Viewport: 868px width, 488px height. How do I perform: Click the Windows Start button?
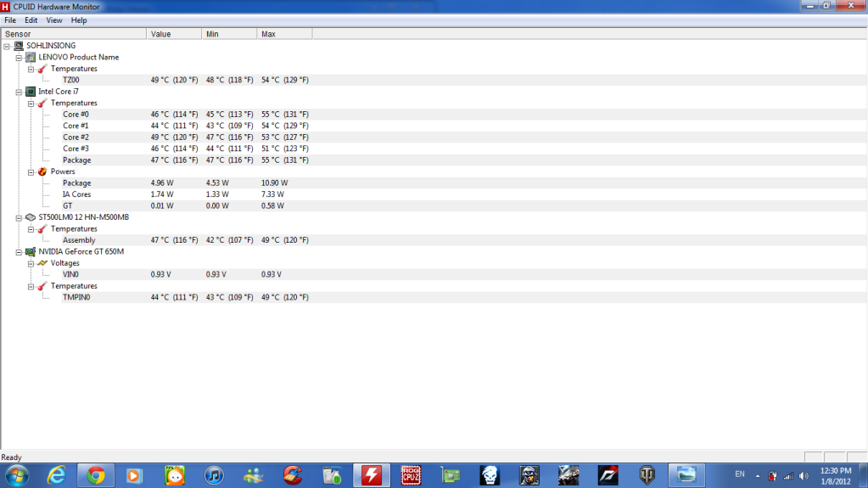[x=16, y=474]
